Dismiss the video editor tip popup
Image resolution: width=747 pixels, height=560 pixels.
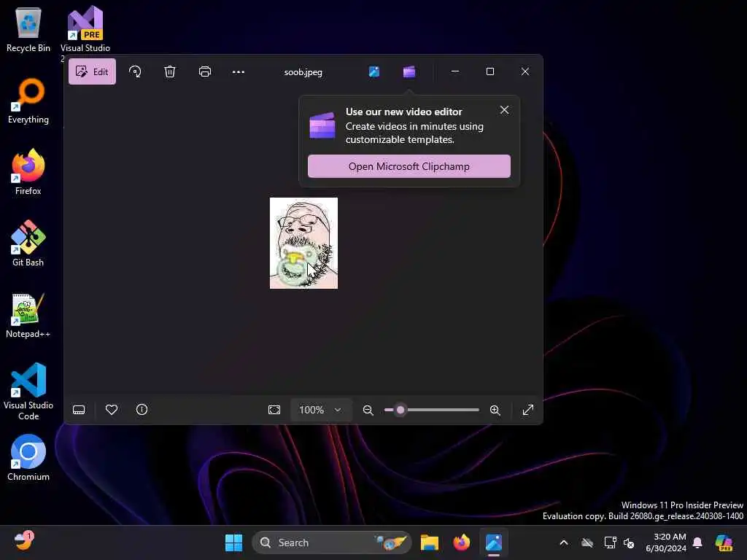coord(505,110)
